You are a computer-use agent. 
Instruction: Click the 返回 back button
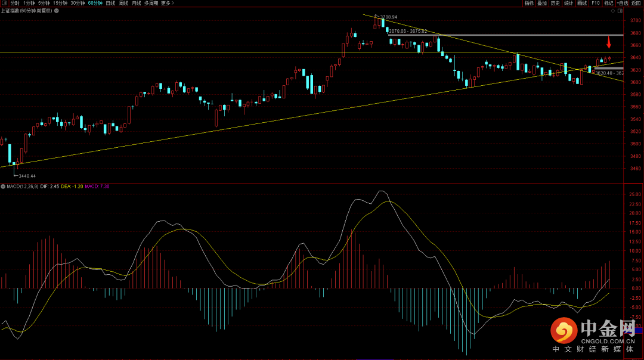pos(637,3)
